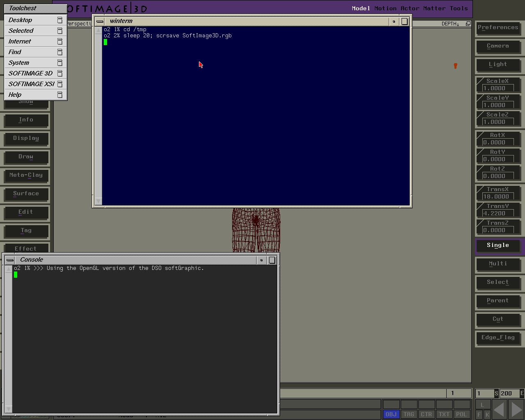Image resolution: width=525 pixels, height=420 pixels.
Task: Switch to the Actor module
Action: 410,8
